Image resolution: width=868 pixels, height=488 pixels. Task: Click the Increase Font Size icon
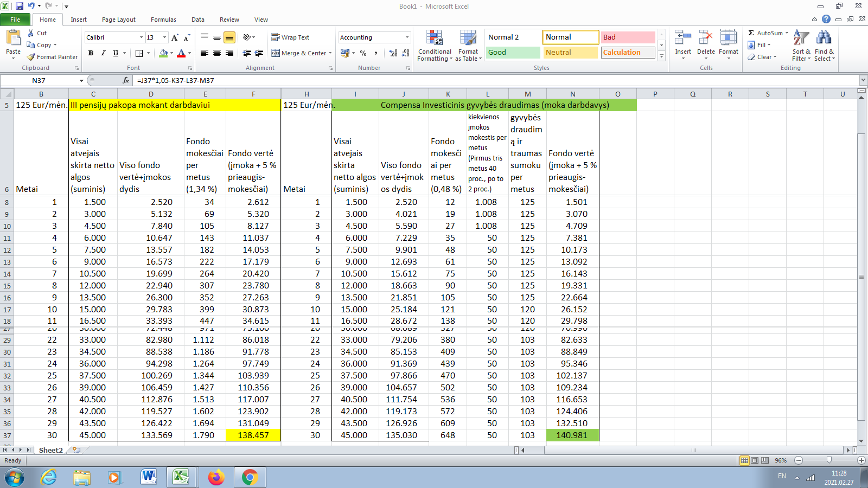pyautogui.click(x=175, y=37)
